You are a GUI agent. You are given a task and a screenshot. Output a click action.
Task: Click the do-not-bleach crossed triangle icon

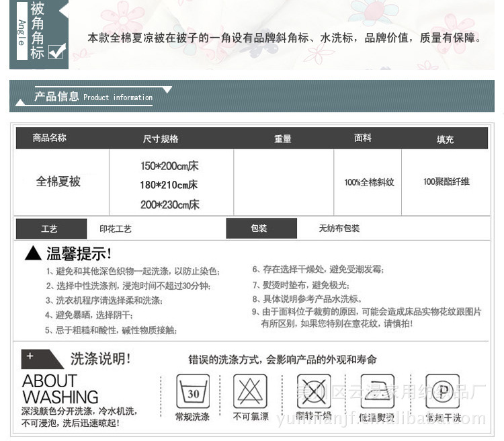click(x=250, y=391)
